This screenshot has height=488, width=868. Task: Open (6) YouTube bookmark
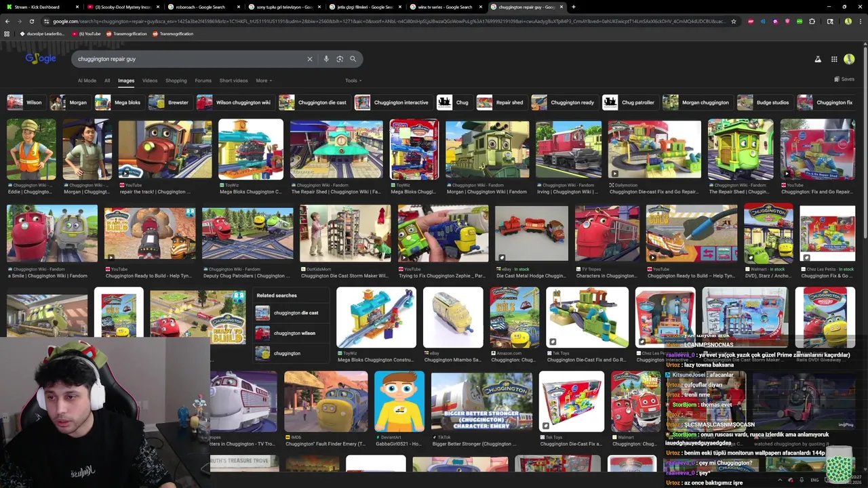tap(86, 33)
